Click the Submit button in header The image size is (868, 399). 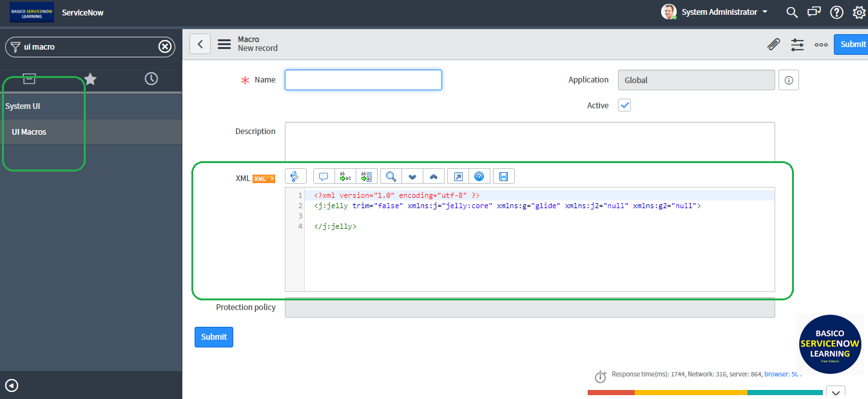851,44
